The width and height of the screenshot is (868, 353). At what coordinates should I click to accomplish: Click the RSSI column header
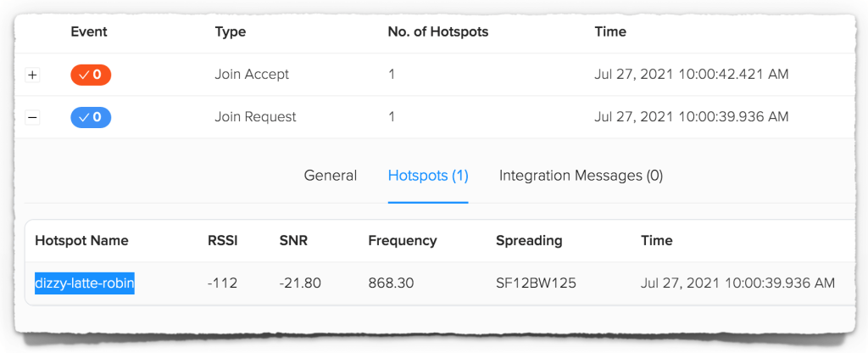pos(222,240)
